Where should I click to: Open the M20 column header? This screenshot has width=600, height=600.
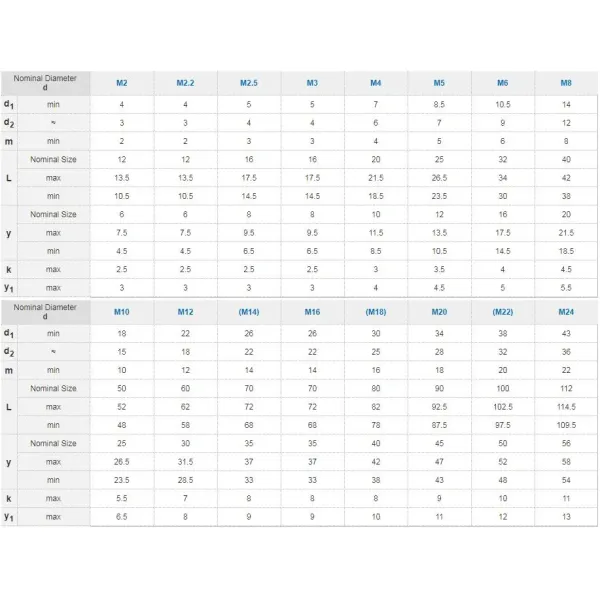click(x=439, y=312)
